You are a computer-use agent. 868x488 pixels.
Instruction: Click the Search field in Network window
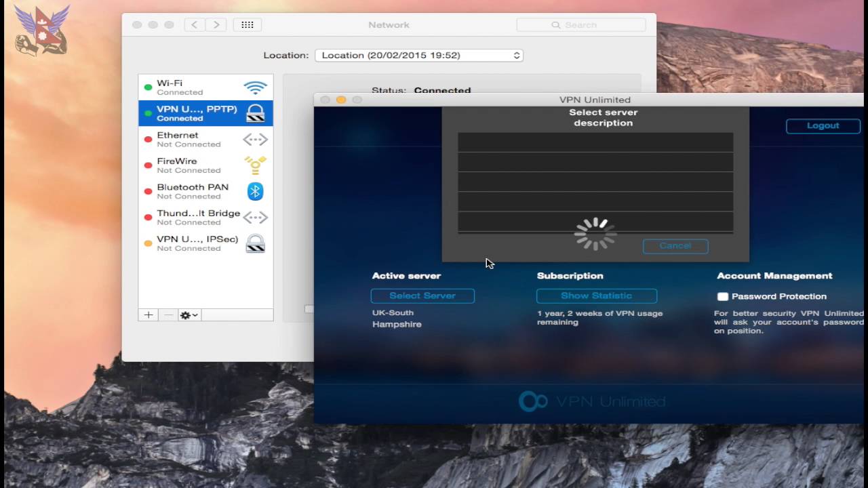point(581,25)
